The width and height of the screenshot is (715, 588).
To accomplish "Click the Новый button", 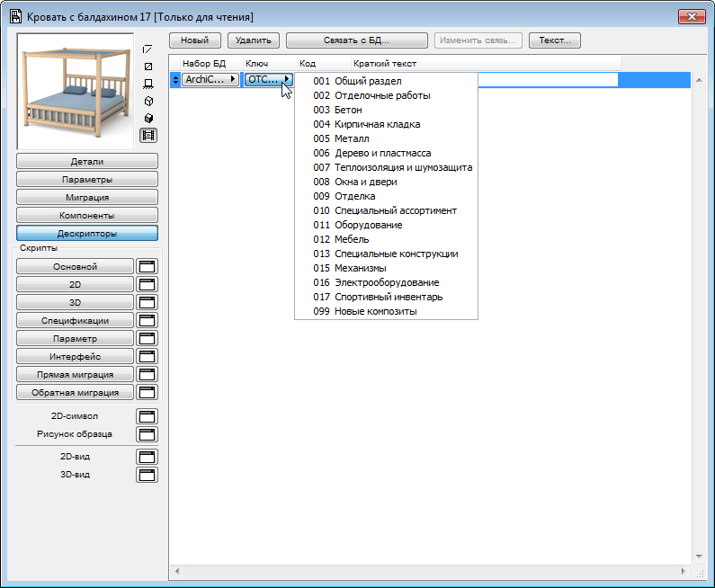I will tap(194, 40).
